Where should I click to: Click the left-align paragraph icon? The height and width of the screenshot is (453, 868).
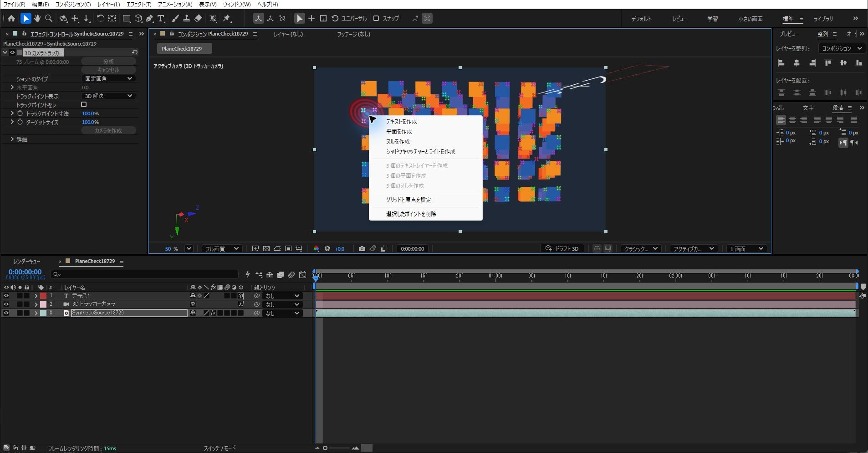[x=781, y=120]
